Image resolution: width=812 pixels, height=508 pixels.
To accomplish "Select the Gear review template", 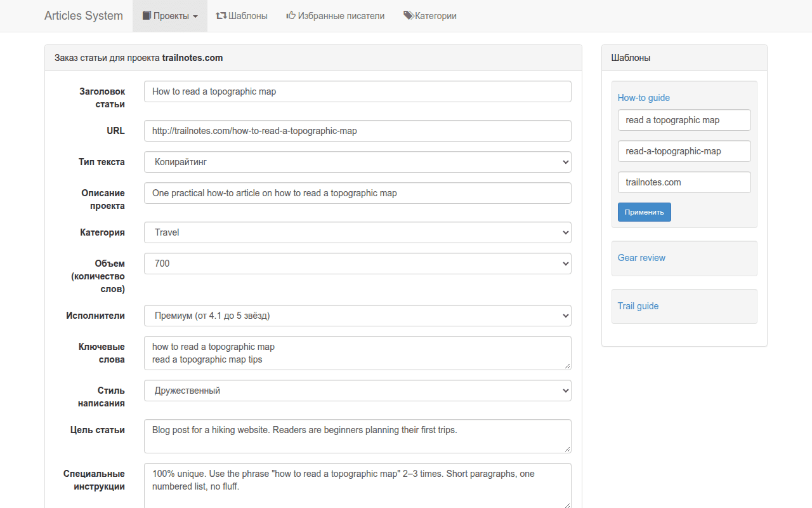I will point(641,258).
